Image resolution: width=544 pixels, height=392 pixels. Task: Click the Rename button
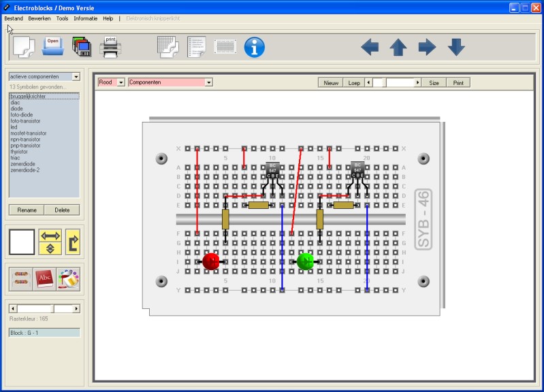pos(27,210)
